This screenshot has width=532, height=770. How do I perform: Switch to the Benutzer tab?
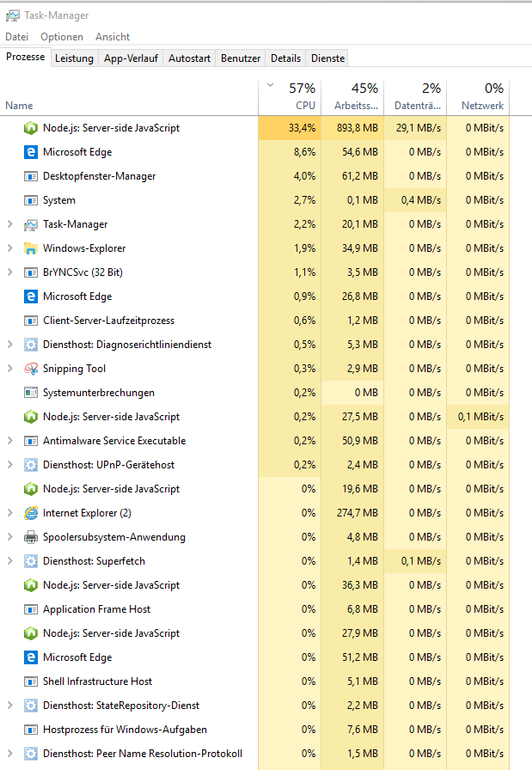(x=241, y=58)
